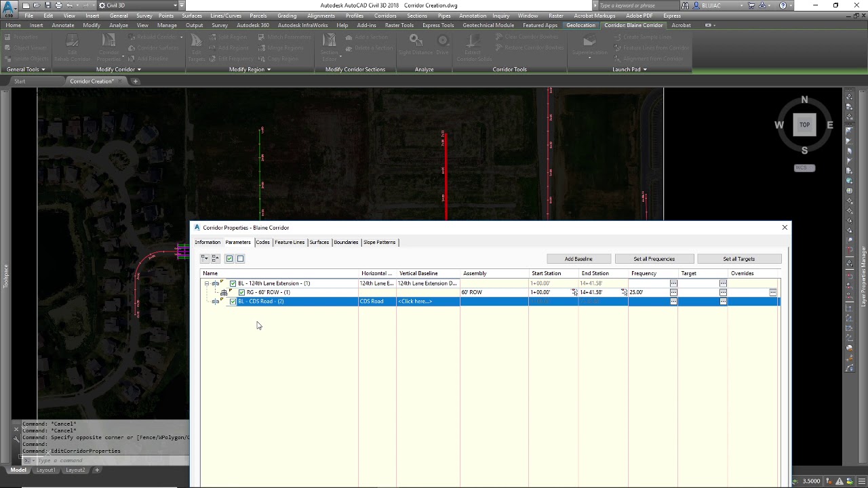The width and height of the screenshot is (868, 488).
Task: Click the Add Baseline button
Action: 578,259
